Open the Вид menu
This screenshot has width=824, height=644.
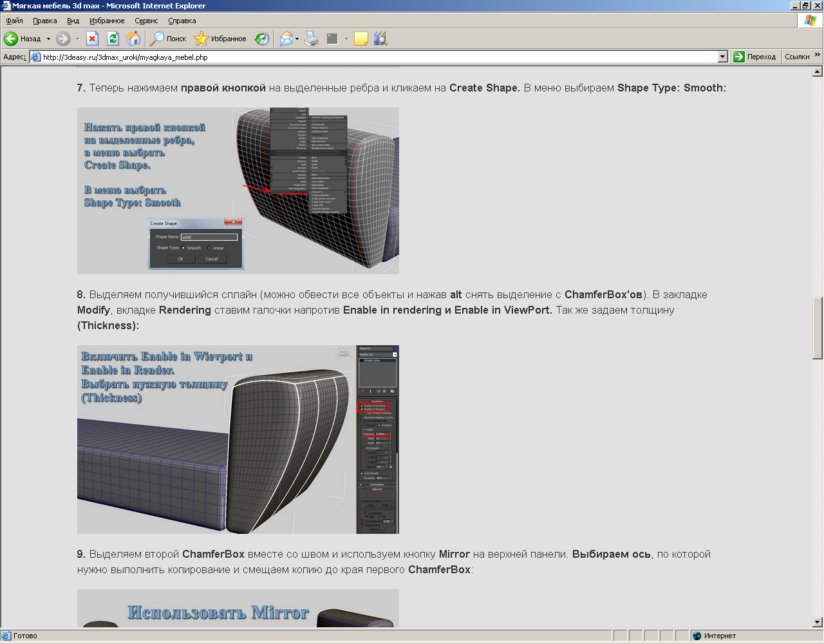pos(73,21)
